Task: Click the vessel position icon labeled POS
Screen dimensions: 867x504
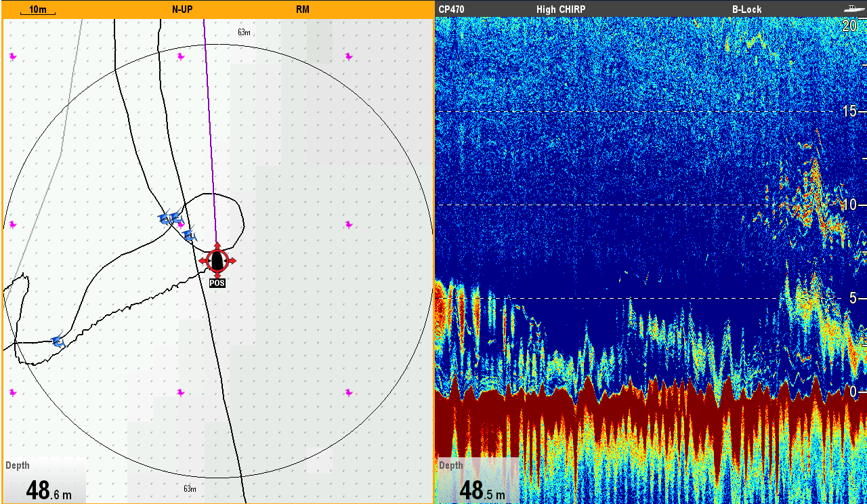Action: 217,261
